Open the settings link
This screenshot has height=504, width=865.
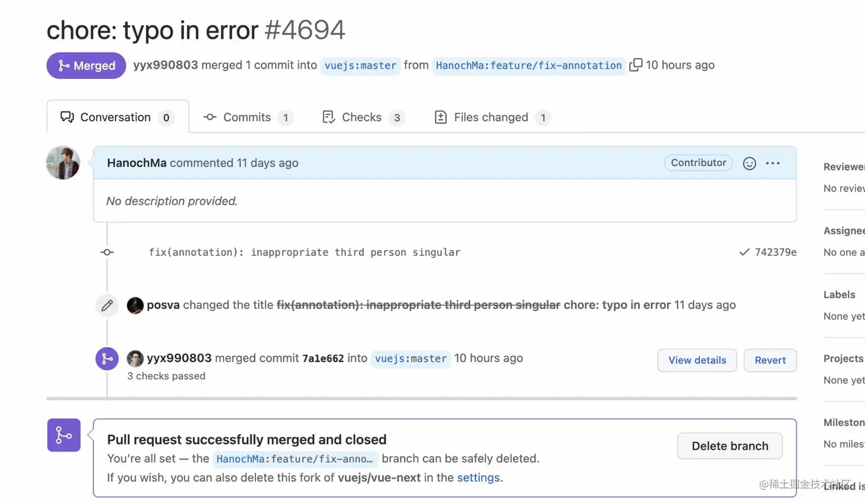pyautogui.click(x=478, y=478)
